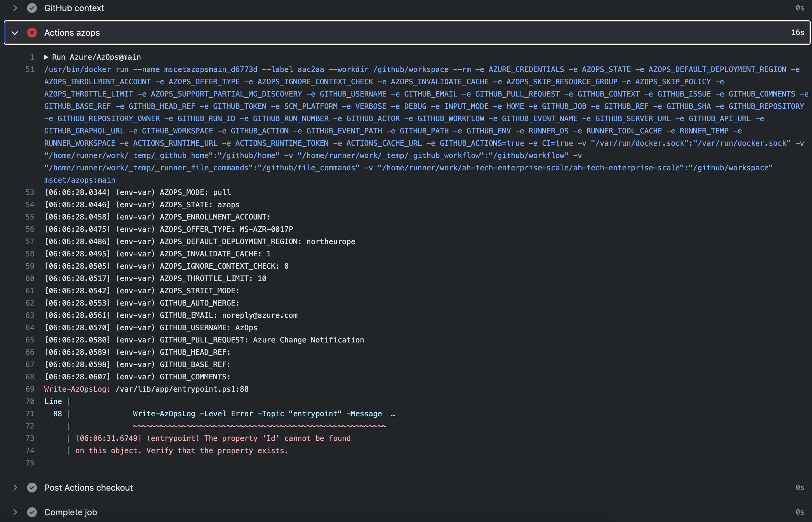Image resolution: width=812 pixels, height=522 pixels.
Task: Click the success checkmark beside GitHub context
Action: pos(32,8)
